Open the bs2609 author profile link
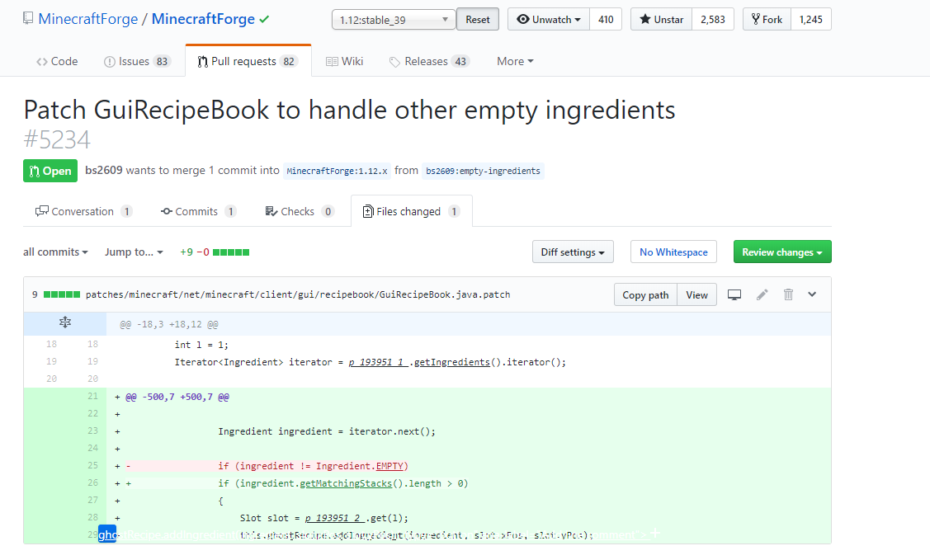The height and width of the screenshot is (560, 930). (x=104, y=170)
